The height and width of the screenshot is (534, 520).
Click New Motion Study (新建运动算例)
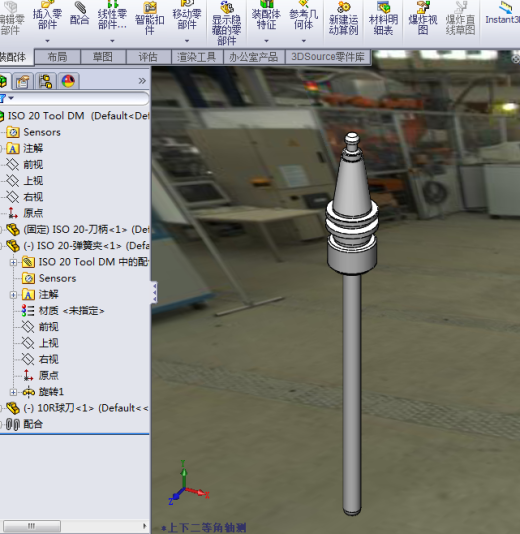pyautogui.click(x=344, y=18)
